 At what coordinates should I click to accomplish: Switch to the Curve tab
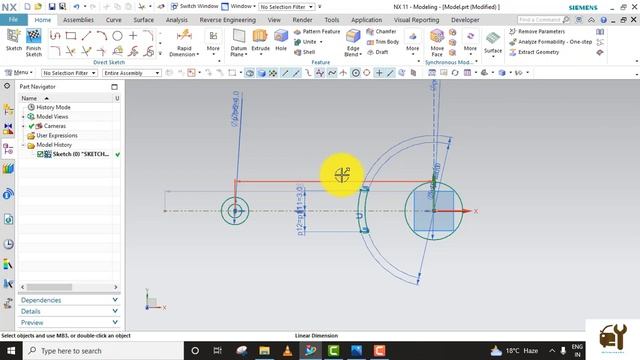[x=113, y=20]
